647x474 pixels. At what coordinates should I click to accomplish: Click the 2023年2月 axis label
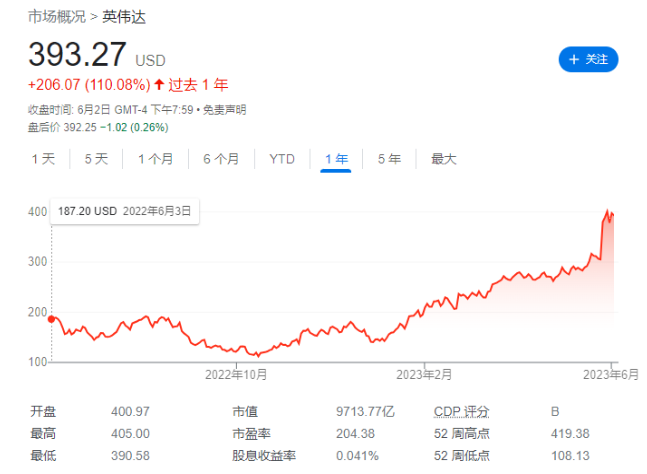424,375
